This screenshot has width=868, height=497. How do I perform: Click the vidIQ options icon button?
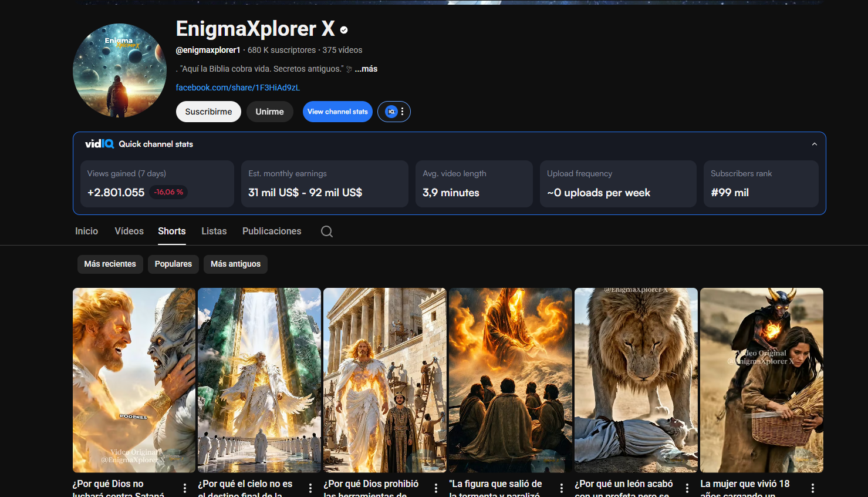click(x=394, y=112)
